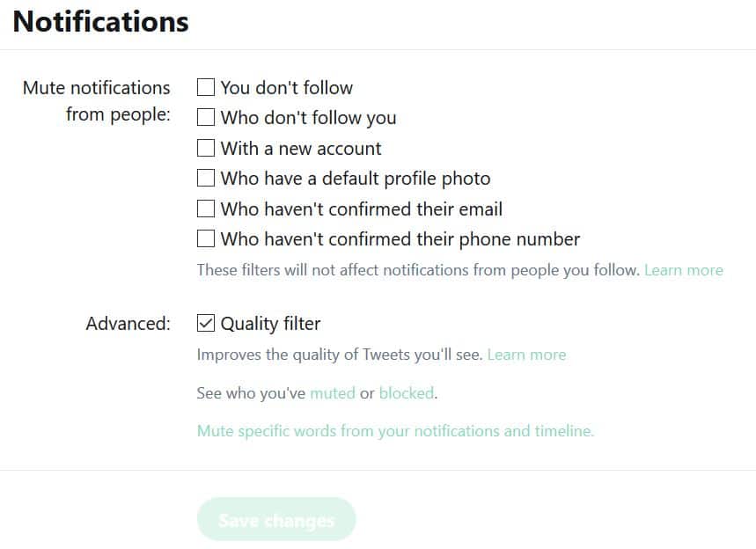Open the blocked accounts link
The image size is (756, 549).
click(406, 393)
